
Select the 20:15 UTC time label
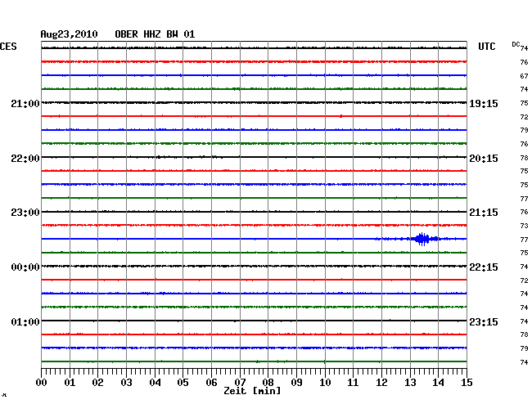click(484, 159)
